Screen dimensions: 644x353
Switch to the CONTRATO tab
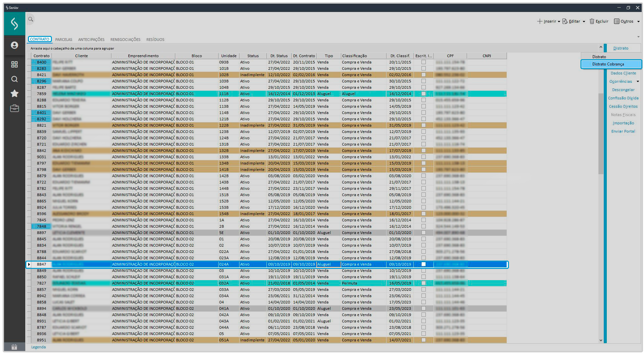(x=40, y=39)
